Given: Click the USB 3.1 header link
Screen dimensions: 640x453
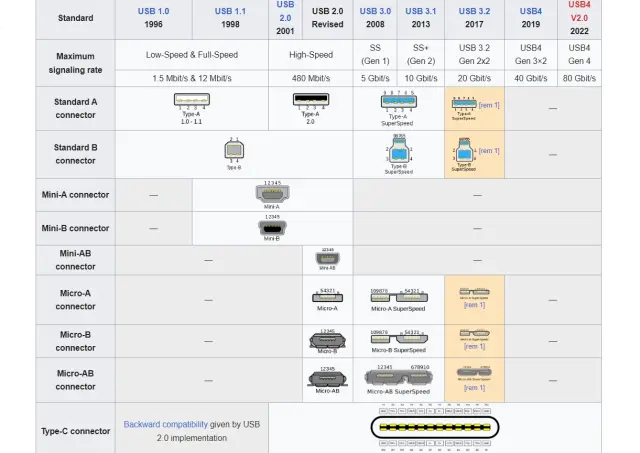Looking at the screenshot, I should [420, 11].
